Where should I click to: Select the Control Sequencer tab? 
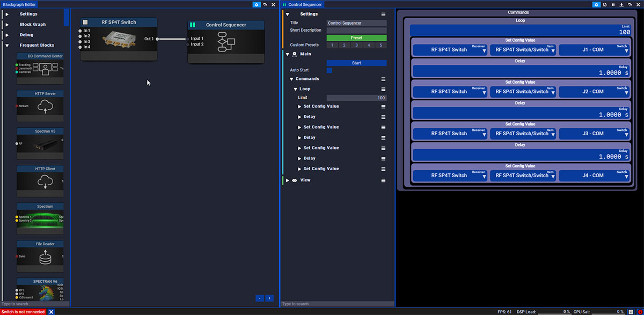click(x=304, y=4)
